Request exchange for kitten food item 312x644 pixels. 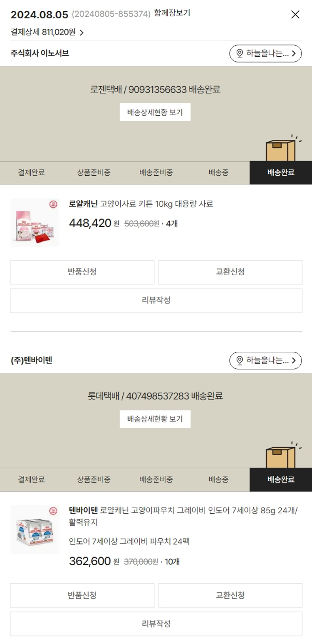pyautogui.click(x=230, y=272)
